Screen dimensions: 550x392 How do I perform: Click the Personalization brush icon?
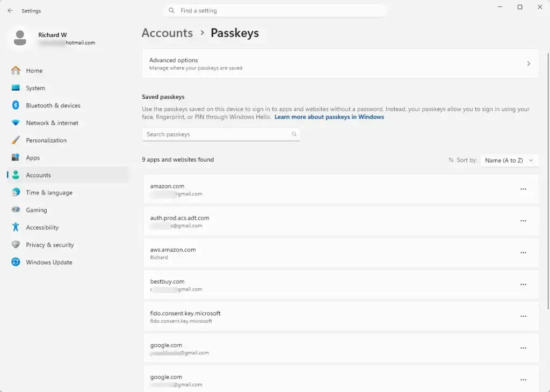(x=16, y=140)
